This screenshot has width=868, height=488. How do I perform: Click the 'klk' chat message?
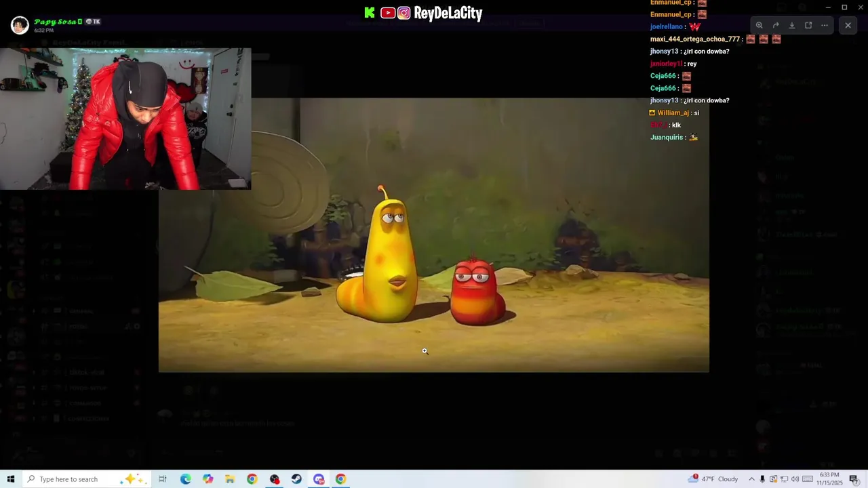[676, 125]
